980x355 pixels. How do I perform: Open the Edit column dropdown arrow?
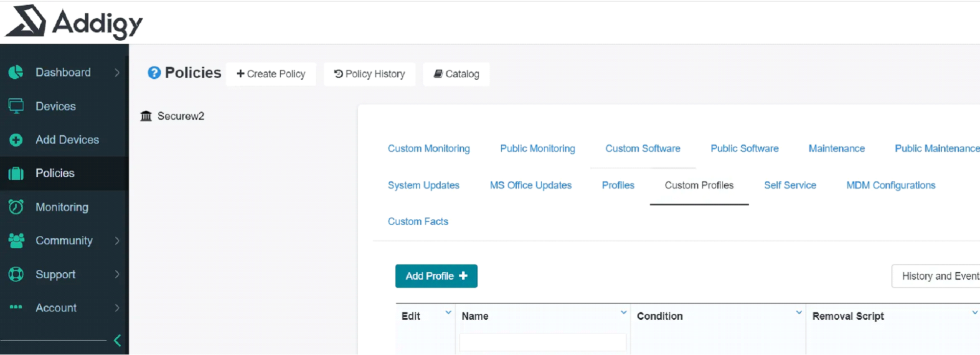pyautogui.click(x=448, y=312)
